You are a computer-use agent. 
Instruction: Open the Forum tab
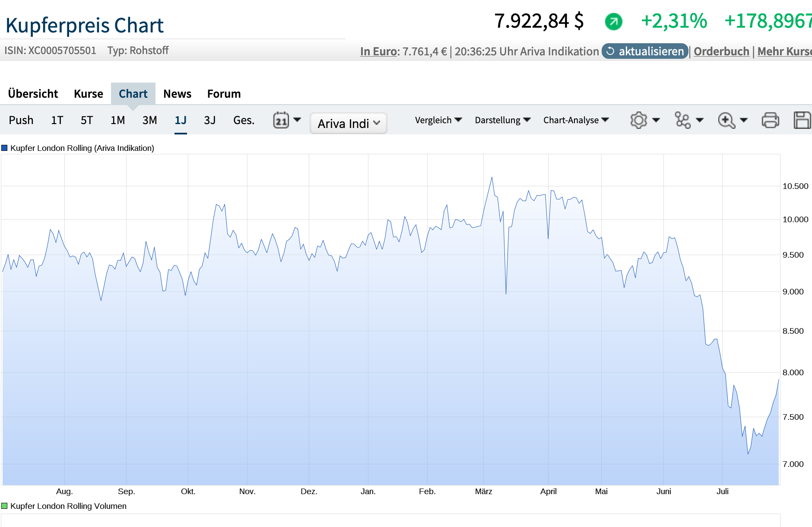pos(224,93)
